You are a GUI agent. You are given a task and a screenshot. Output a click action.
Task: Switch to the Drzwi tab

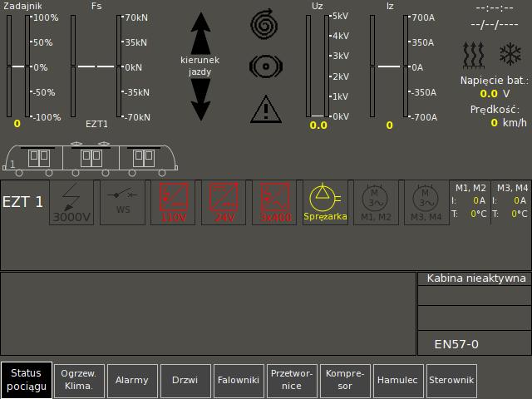pyautogui.click(x=185, y=381)
